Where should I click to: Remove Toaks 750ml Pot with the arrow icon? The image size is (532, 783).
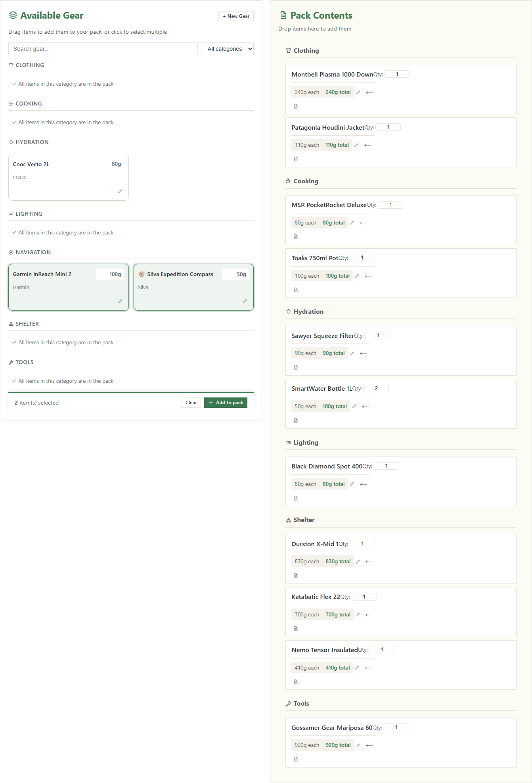[x=368, y=276]
